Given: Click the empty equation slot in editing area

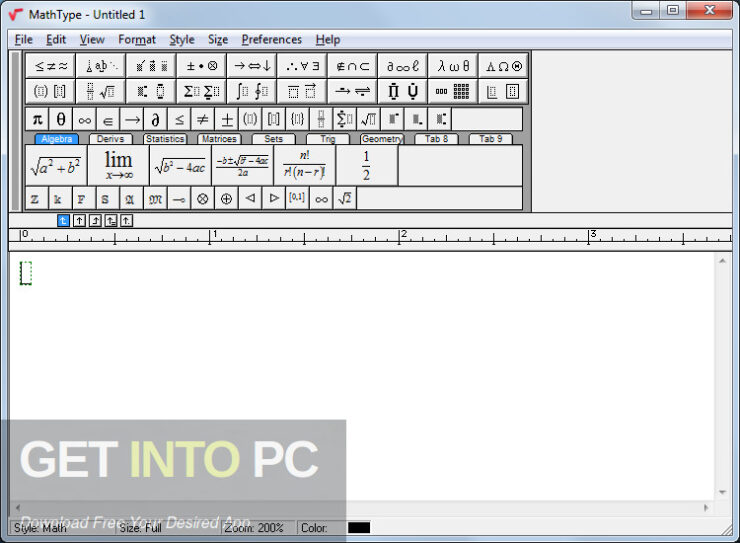Looking at the screenshot, I should click(25, 273).
